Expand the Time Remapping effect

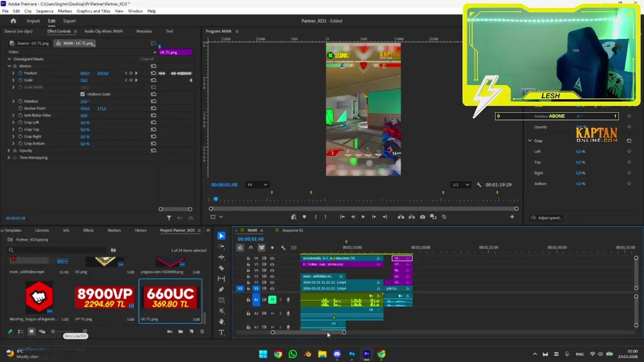9,157
